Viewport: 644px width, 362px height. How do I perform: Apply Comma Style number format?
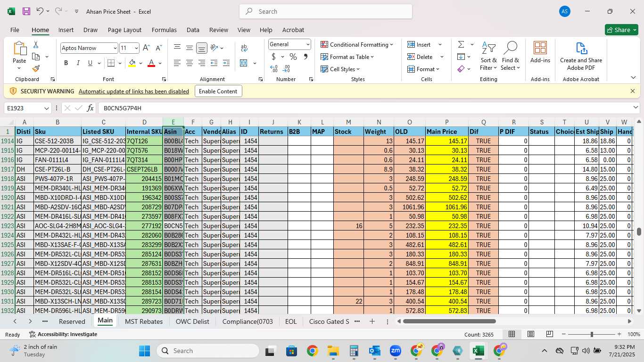tap(305, 57)
